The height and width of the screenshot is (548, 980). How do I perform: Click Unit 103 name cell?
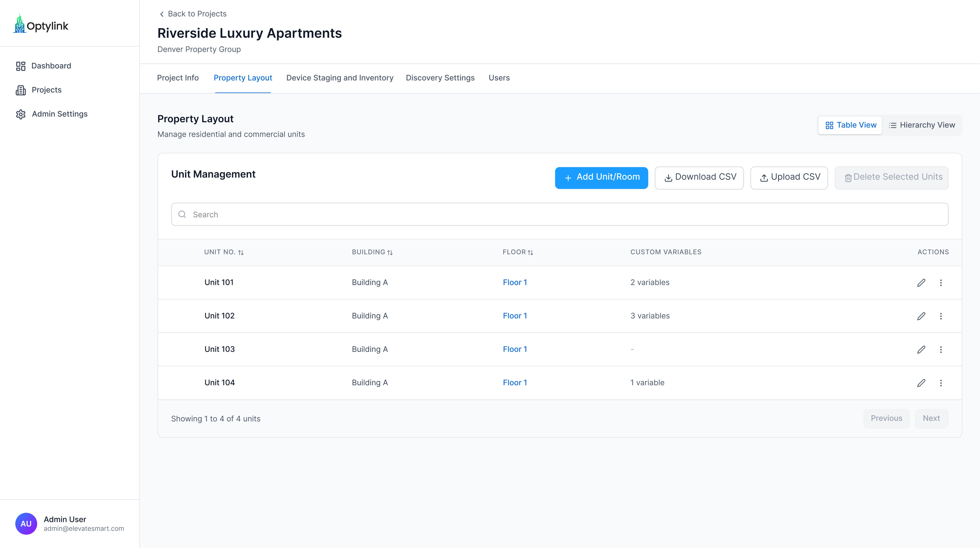220,349
